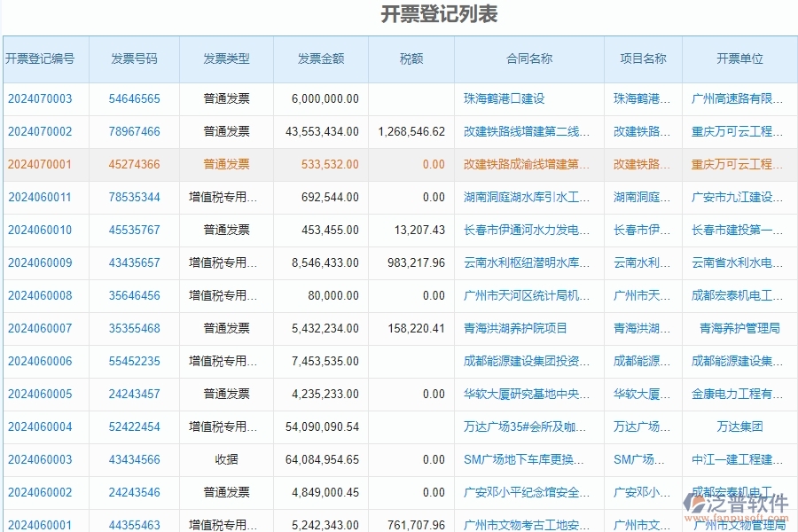The width and height of the screenshot is (798, 532).
Task: Click invoice number 45274366 in orange row
Action: [x=133, y=164]
